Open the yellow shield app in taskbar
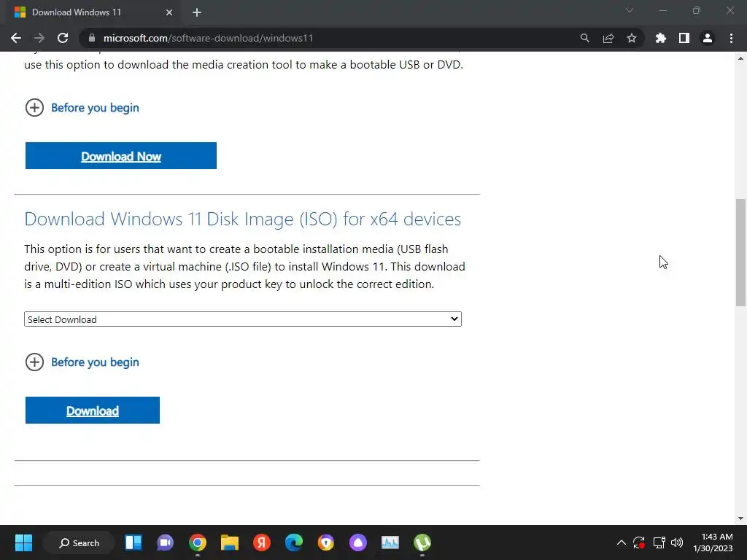The width and height of the screenshot is (747, 560). coord(326,542)
